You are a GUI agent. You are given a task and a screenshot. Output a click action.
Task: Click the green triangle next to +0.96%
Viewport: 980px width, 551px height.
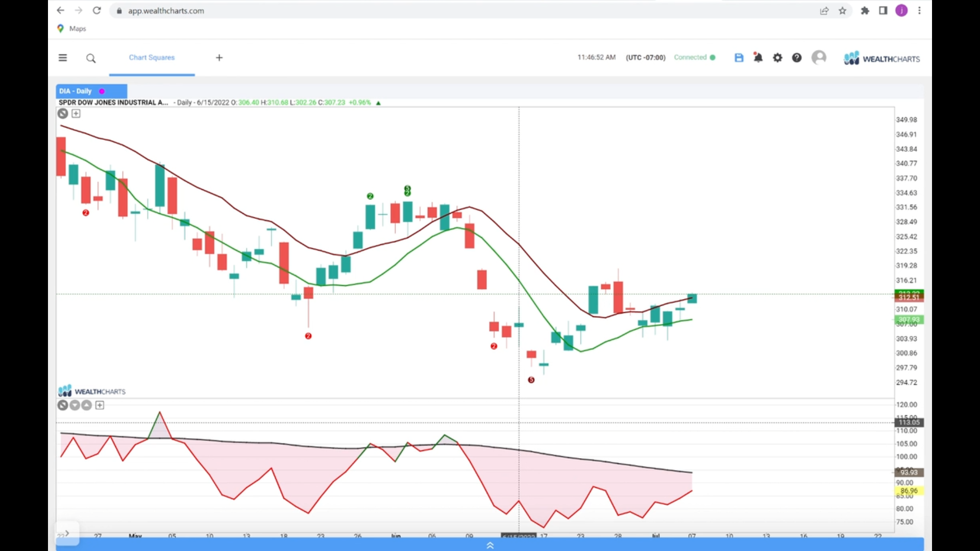[378, 103]
